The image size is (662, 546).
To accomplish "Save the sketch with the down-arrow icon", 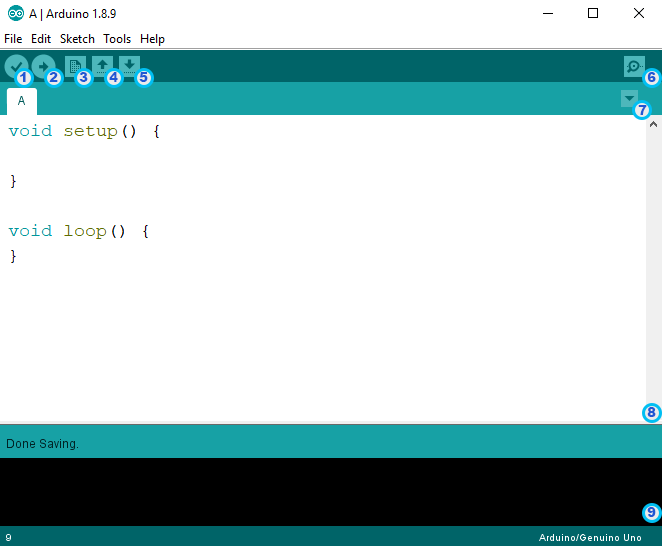I will point(129,67).
